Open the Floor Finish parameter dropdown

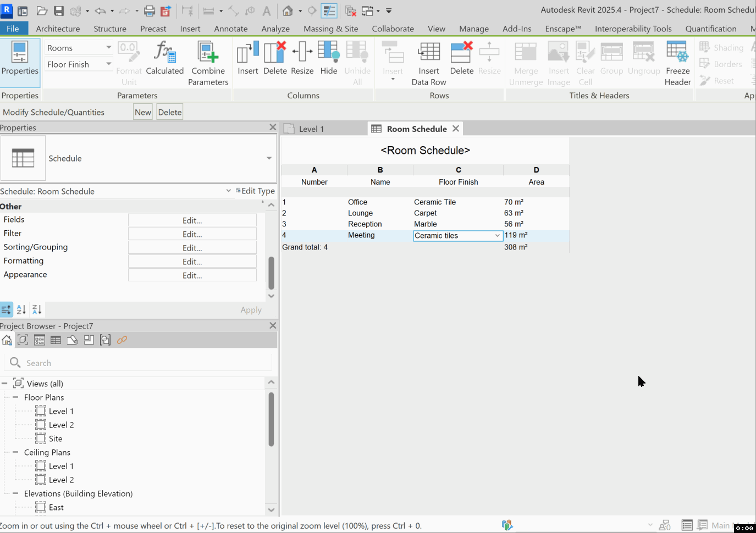coord(109,64)
